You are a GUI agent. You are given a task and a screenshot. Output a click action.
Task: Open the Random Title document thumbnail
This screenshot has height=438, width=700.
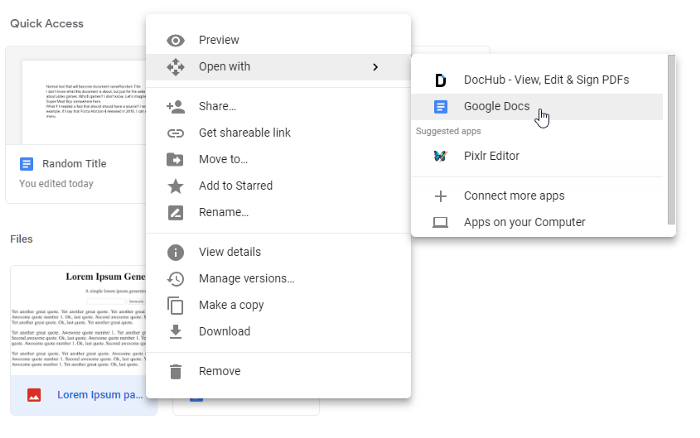click(x=84, y=102)
